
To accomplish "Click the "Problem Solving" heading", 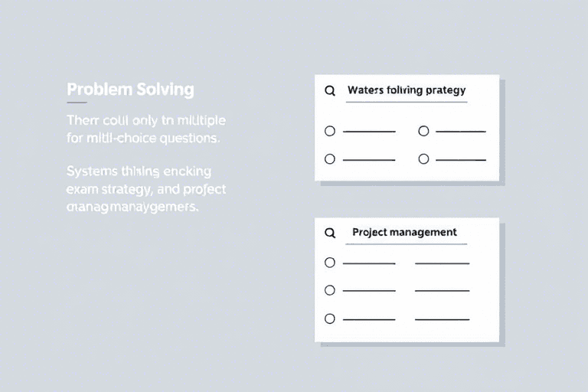I will tap(130, 90).
